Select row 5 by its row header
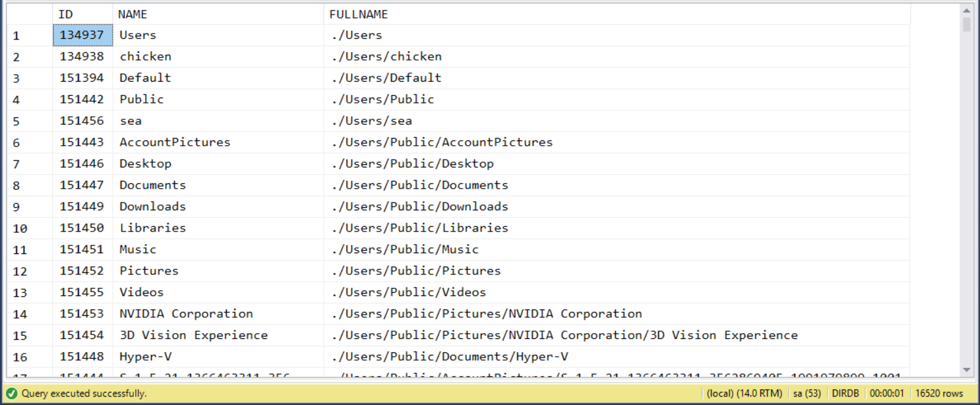 click(29, 121)
